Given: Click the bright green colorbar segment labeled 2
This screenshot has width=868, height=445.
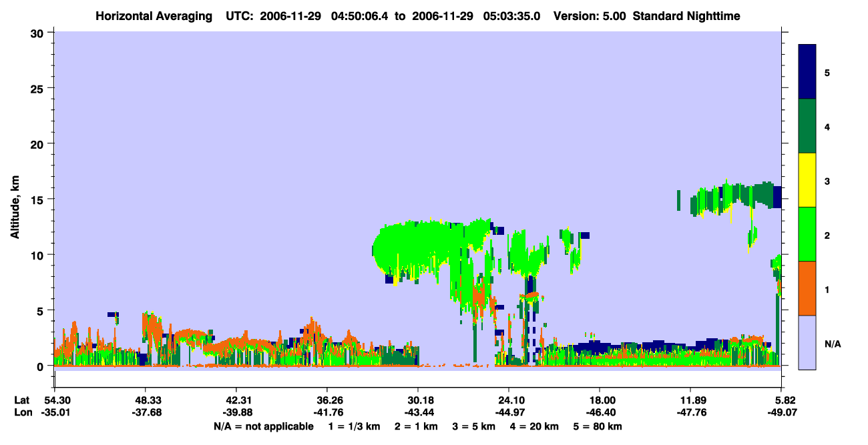Looking at the screenshot, I should pyautogui.click(x=807, y=234).
